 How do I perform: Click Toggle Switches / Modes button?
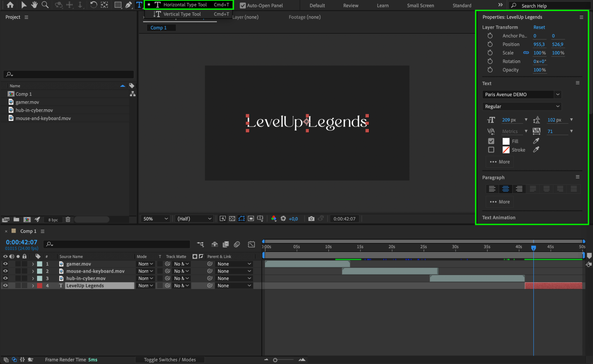(x=170, y=360)
